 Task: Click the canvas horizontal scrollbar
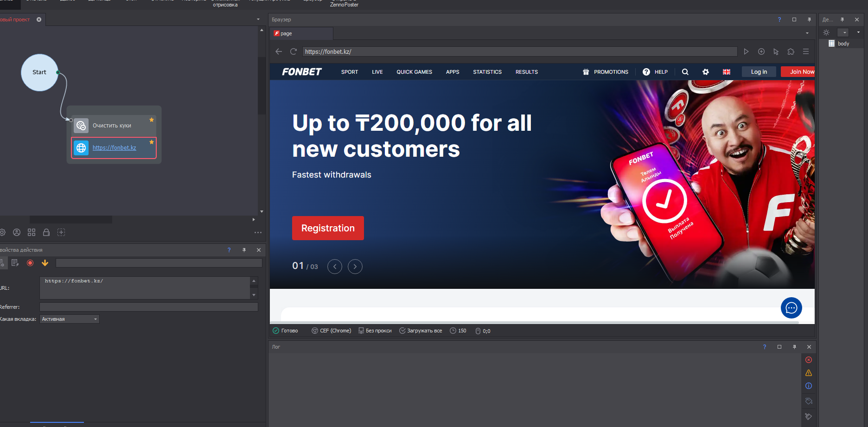tap(71, 219)
